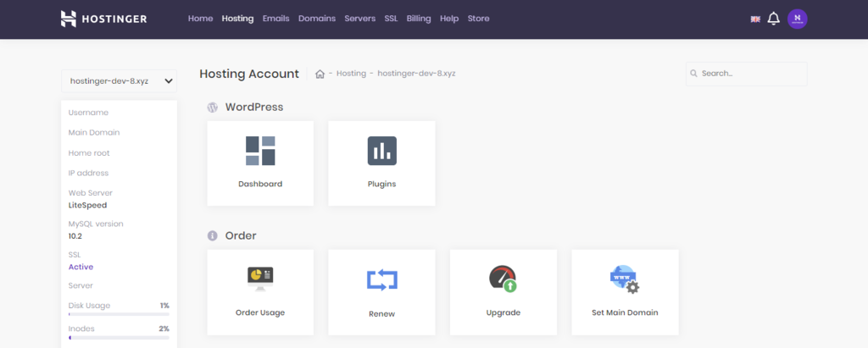Click the Inodes 2% value

(x=164, y=329)
